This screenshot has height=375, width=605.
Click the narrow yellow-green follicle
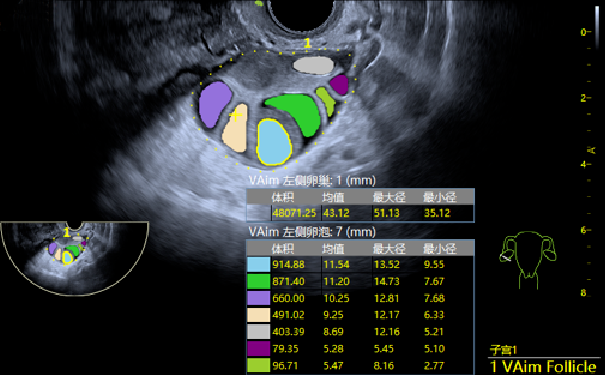(x=325, y=101)
